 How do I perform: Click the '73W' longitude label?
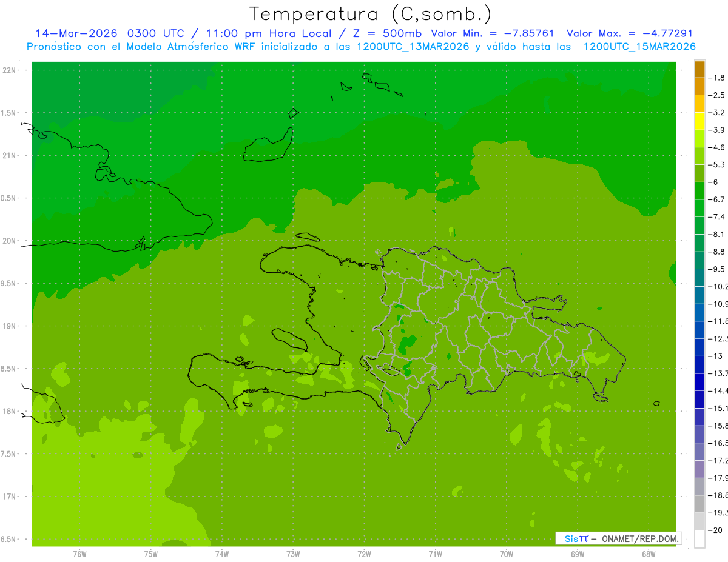293,554
